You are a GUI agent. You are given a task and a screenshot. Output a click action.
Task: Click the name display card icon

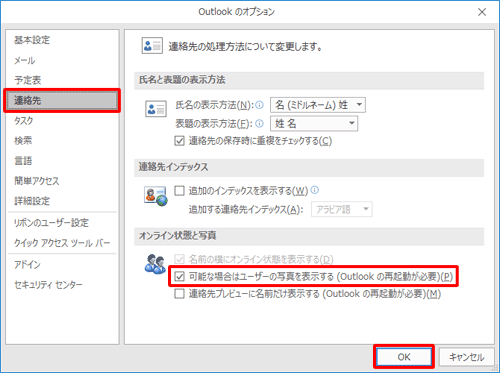(156, 109)
